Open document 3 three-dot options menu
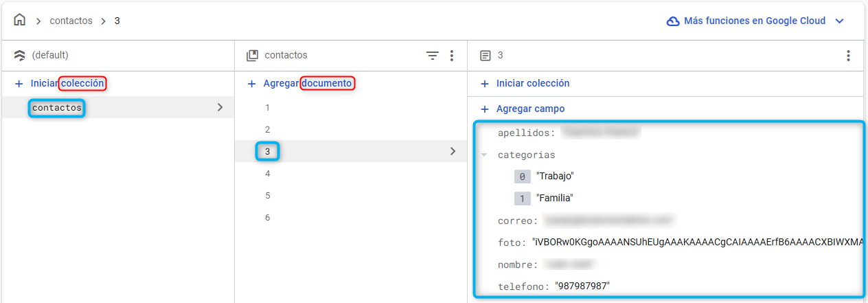 [848, 56]
